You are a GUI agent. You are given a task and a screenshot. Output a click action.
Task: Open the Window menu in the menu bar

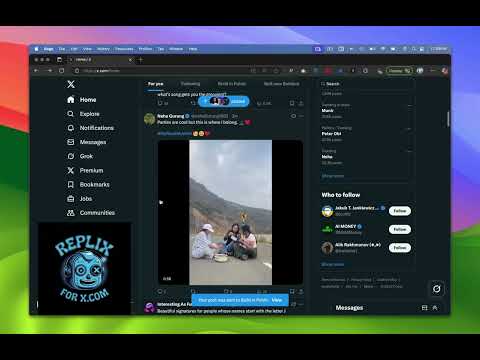(x=176, y=49)
